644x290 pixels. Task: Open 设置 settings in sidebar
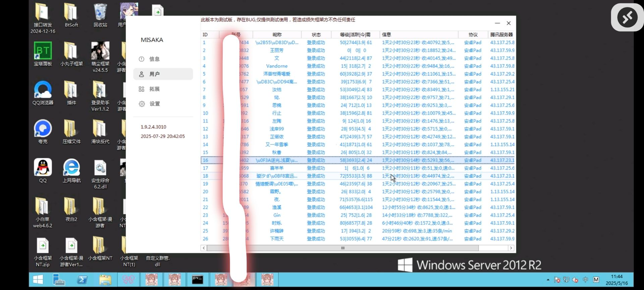tap(154, 104)
